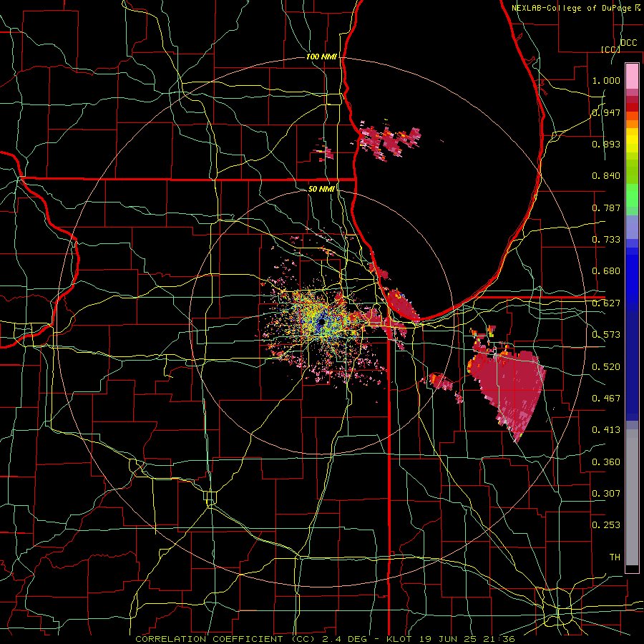Select the 0.893 scale value

pos(606,144)
